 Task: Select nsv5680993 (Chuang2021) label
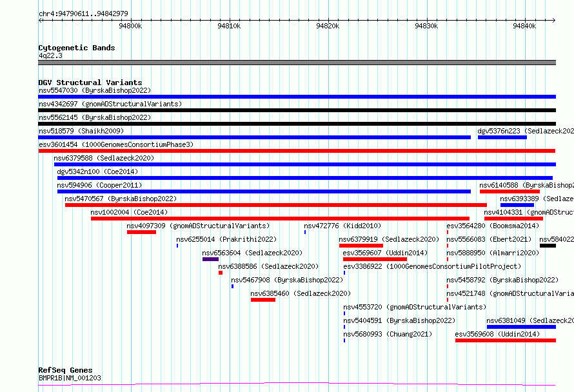click(x=388, y=334)
